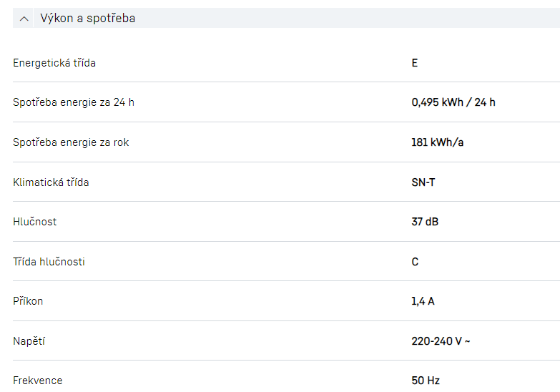
Task: Click the Napětí label
Action: [x=29, y=341]
